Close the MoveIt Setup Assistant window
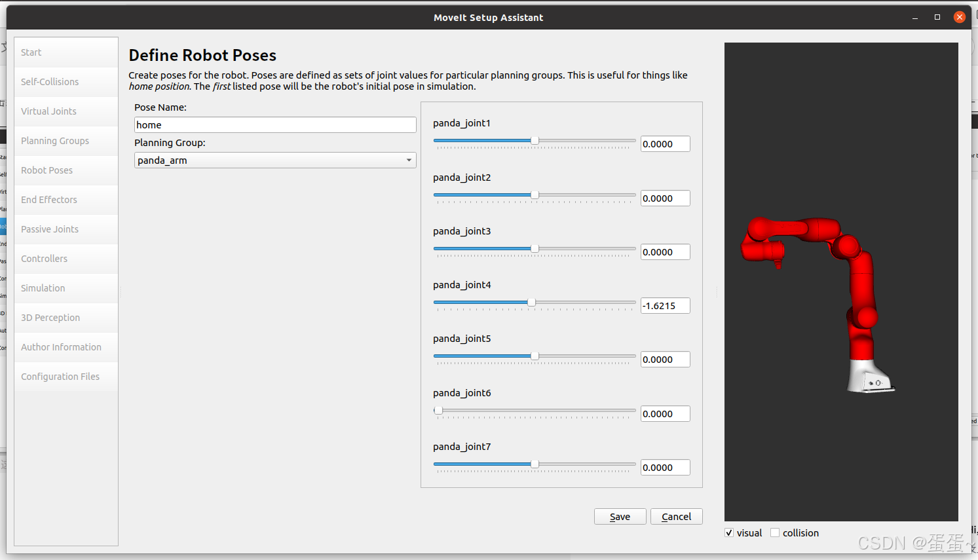The width and height of the screenshot is (978, 560). (960, 18)
